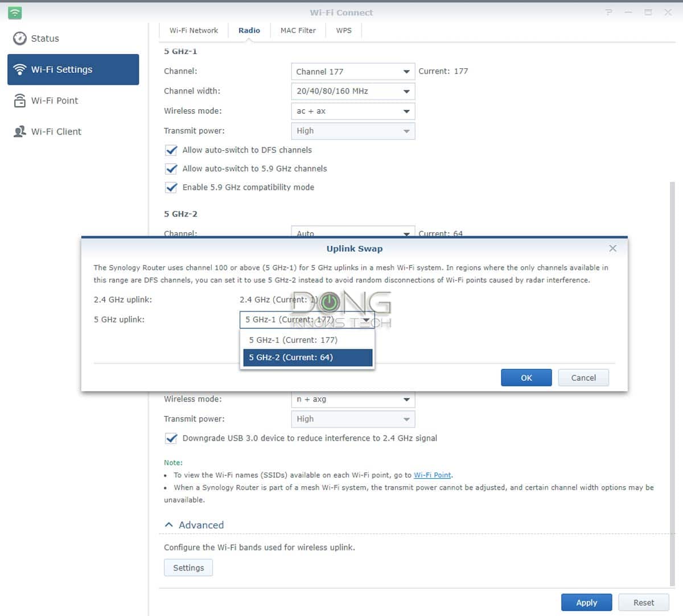The width and height of the screenshot is (683, 616).
Task: Close the Uplink Swap dialog
Action: [x=612, y=248]
